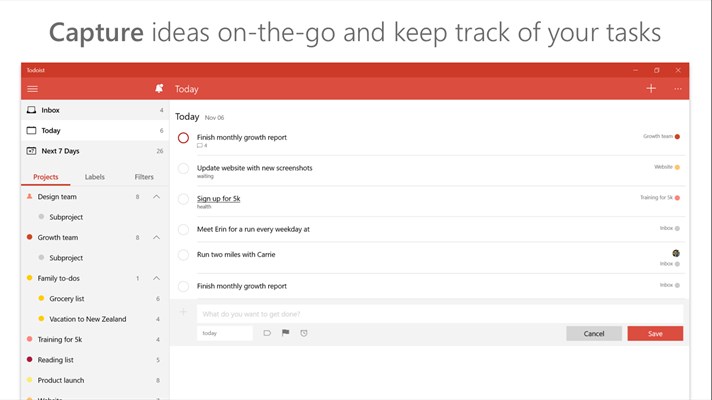This screenshot has width=712, height=400.
Task: Add a new task with plus icon
Action: (x=651, y=89)
